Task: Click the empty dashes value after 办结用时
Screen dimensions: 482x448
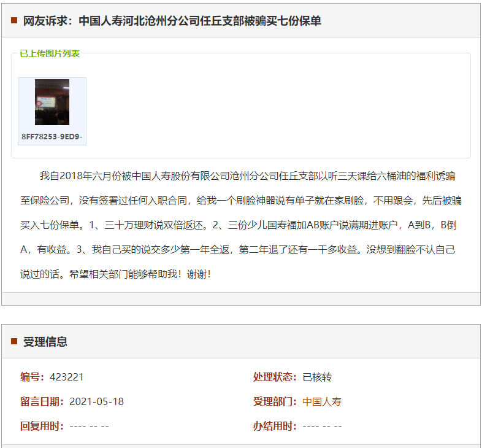Action: tap(322, 426)
